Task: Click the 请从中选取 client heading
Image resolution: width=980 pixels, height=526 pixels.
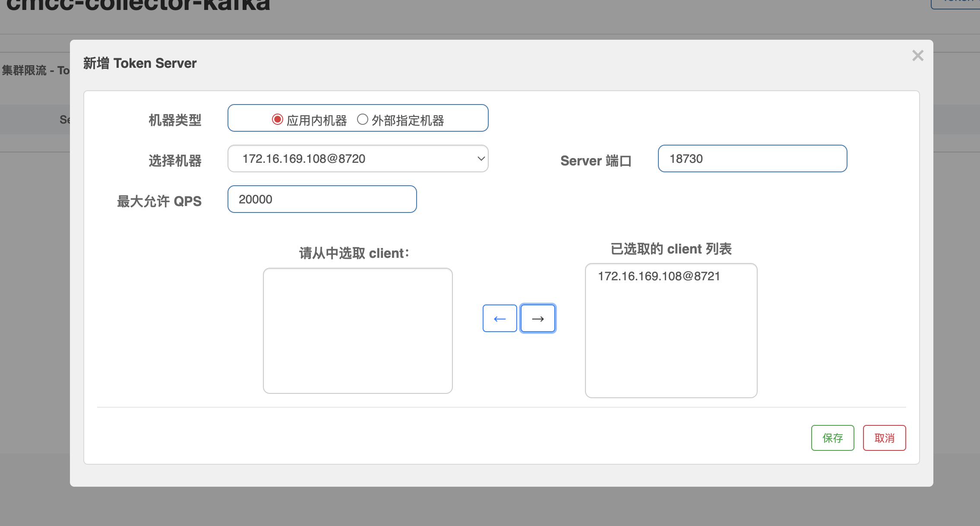Action: pyautogui.click(x=354, y=253)
